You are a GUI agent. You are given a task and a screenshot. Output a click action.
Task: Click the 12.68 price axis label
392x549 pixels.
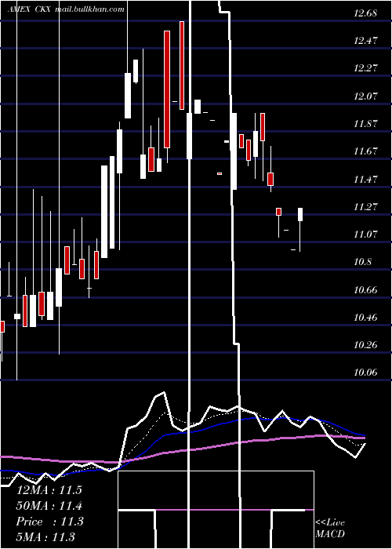click(x=365, y=13)
